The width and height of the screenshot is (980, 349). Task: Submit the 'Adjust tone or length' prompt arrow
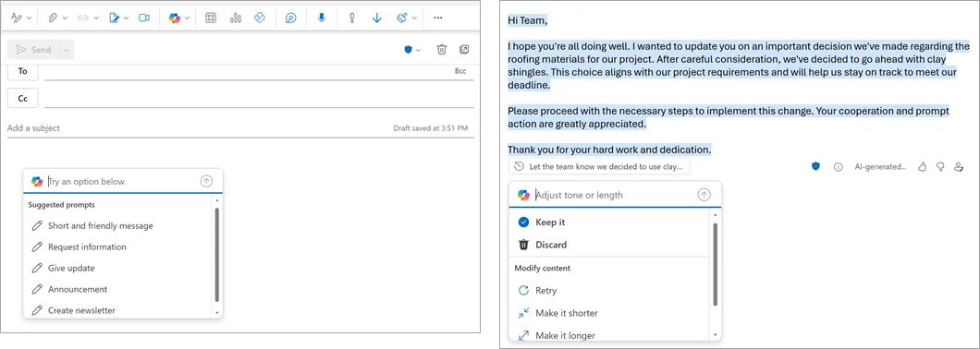pyautogui.click(x=704, y=195)
